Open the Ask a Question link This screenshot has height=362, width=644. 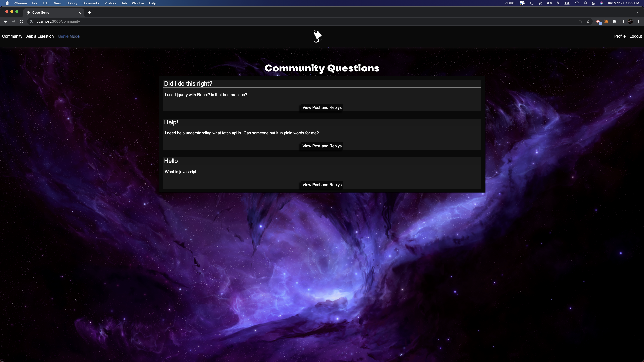click(x=40, y=36)
